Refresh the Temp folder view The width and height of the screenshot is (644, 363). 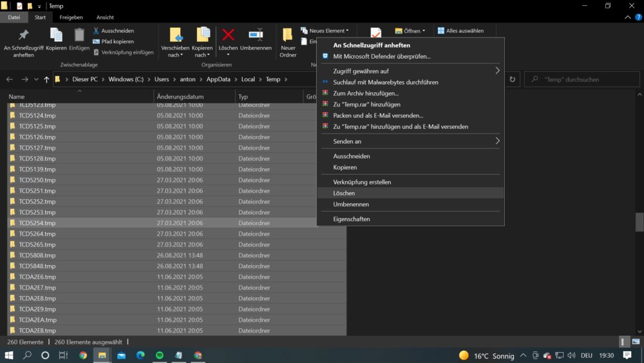(513, 79)
